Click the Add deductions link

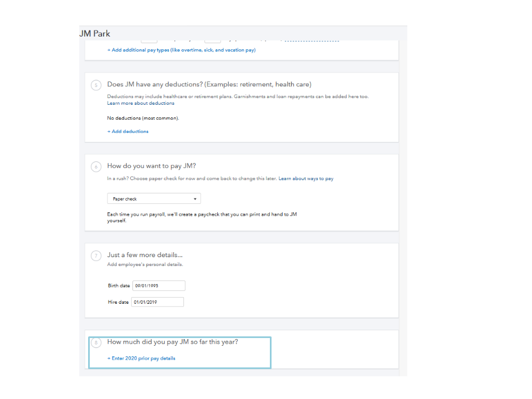coord(128,131)
